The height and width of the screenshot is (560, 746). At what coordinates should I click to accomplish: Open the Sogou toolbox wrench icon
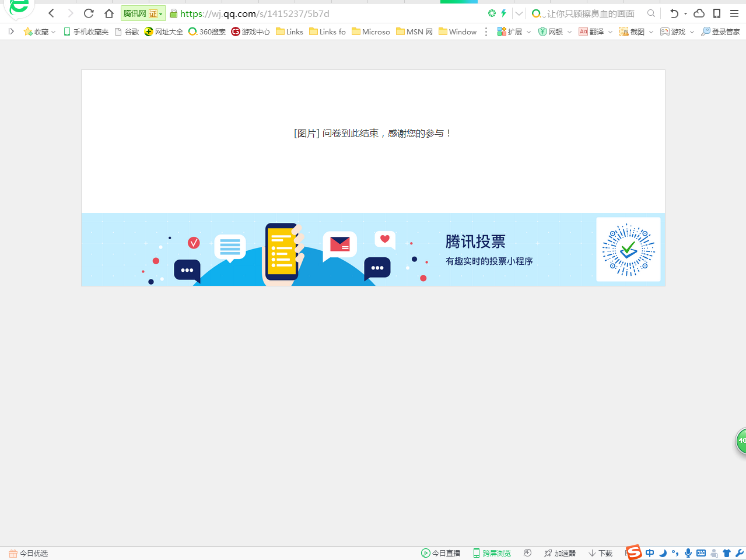pos(740,553)
